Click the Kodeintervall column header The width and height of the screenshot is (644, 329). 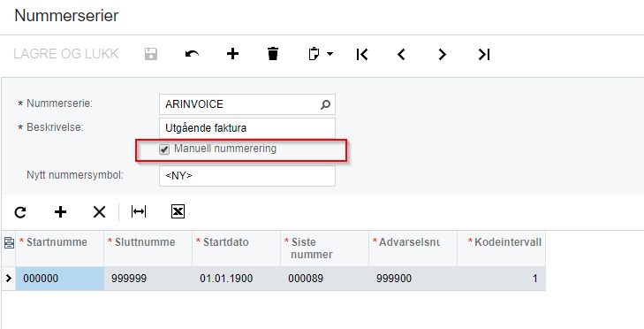click(x=502, y=249)
